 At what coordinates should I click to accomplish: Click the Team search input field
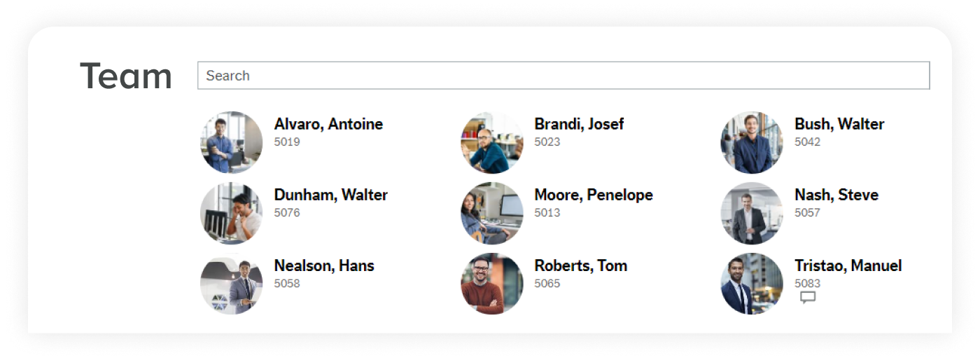[563, 76]
